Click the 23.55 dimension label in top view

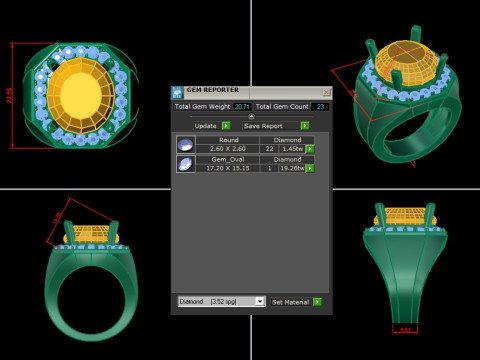(x=9, y=95)
